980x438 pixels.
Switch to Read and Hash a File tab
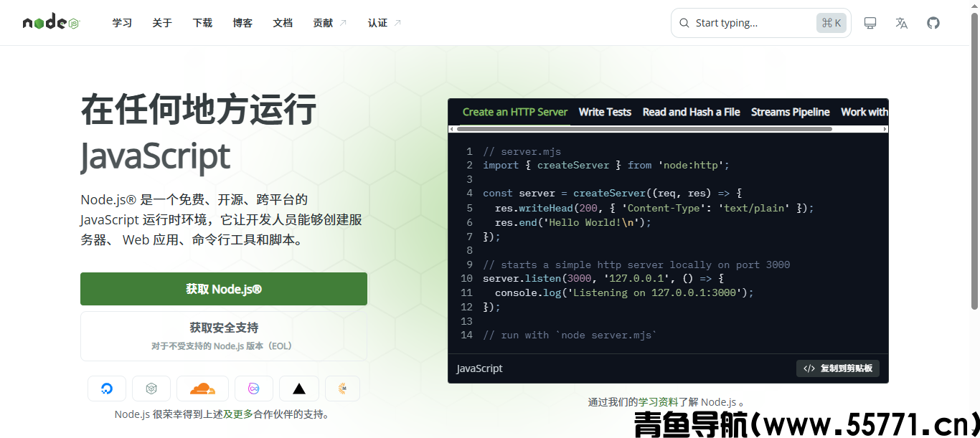(691, 112)
